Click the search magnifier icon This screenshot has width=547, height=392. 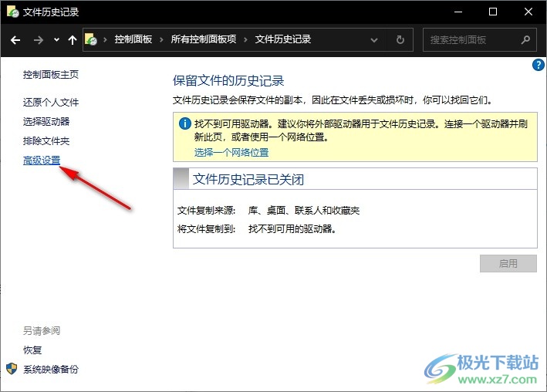point(525,40)
